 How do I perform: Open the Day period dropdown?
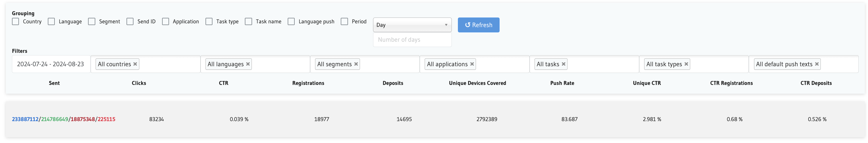pos(412,25)
